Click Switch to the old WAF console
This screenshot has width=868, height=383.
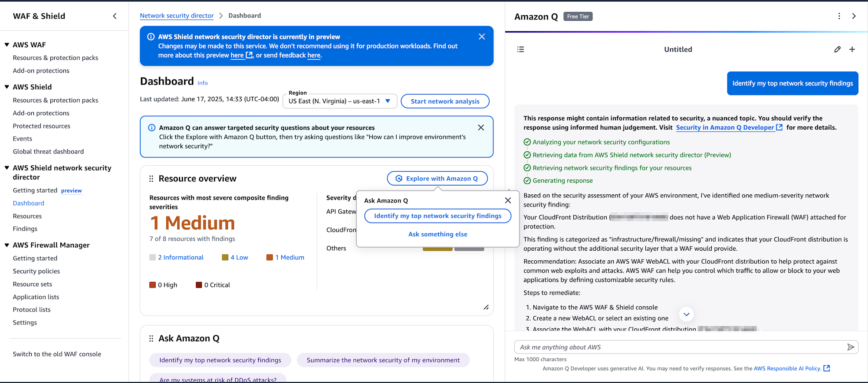tap(57, 354)
